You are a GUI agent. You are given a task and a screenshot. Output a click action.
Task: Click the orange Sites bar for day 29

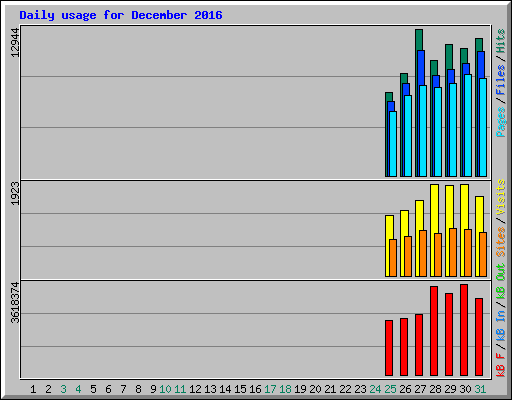(x=453, y=252)
